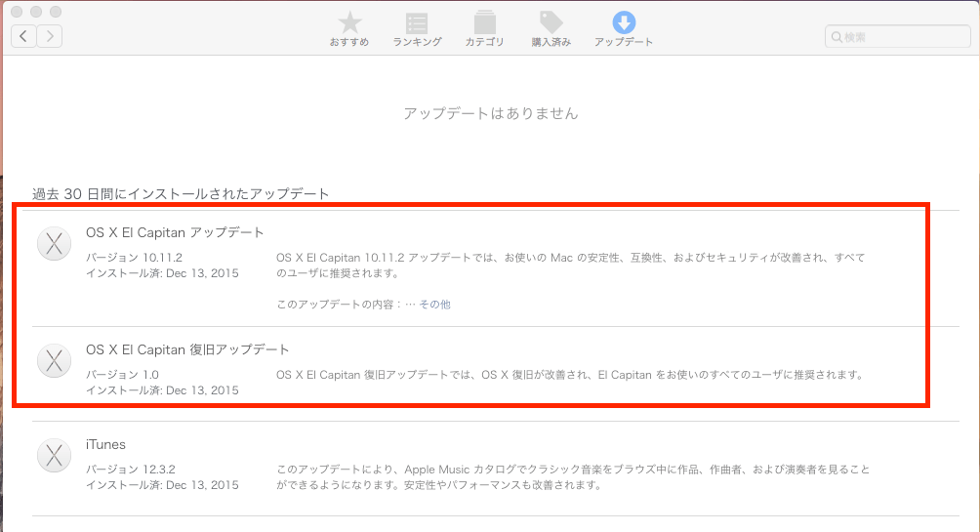Screen dimensions: 980x532
Task: Expand その他 link in El Capitan update
Action: click(x=435, y=305)
